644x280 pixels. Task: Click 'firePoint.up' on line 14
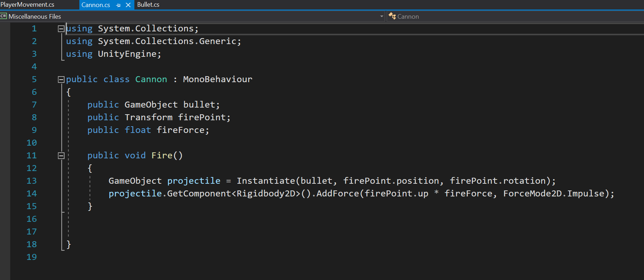396,194
